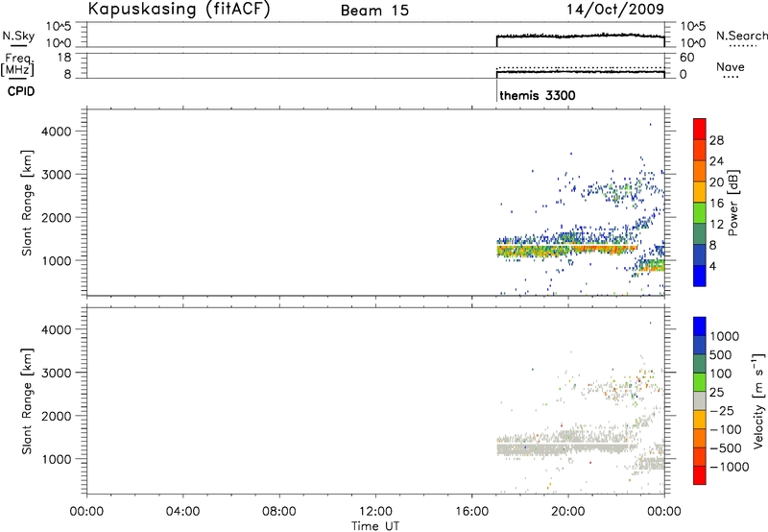Select the '18' frequency axis tick label
This screenshot has width=768, height=532.
64,58
